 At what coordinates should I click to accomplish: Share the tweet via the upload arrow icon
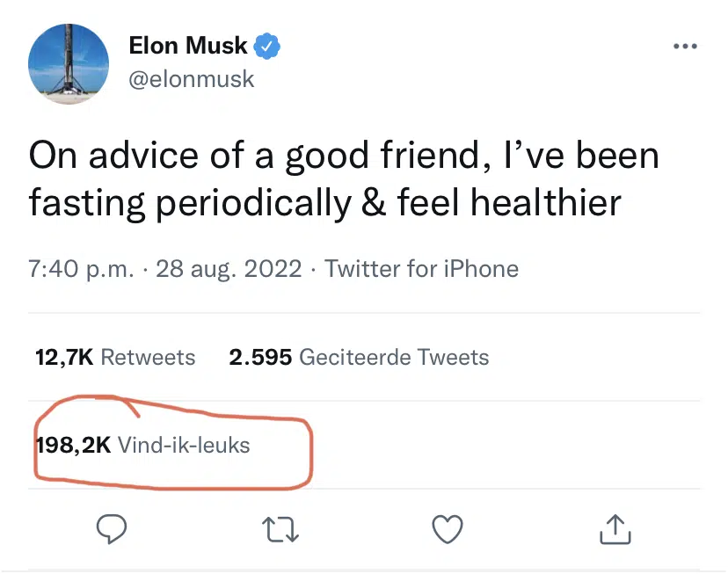[x=615, y=527]
